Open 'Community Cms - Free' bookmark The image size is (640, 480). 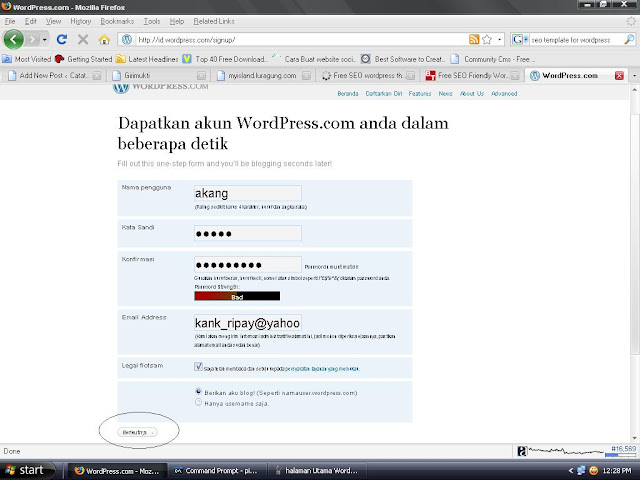tap(493, 59)
